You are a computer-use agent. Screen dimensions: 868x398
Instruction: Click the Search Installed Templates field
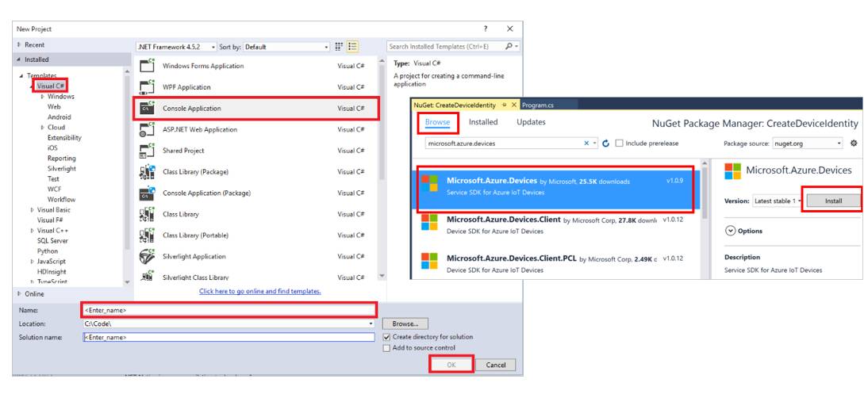pos(446,47)
